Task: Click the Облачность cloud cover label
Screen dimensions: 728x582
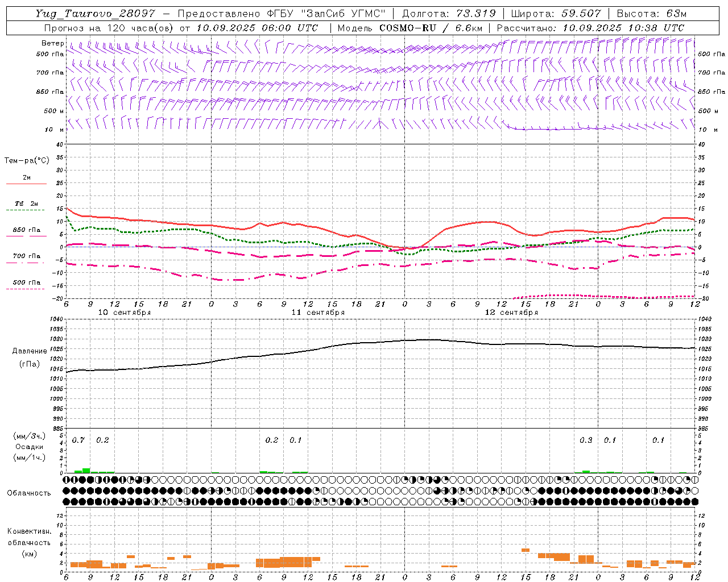Action: (x=29, y=493)
